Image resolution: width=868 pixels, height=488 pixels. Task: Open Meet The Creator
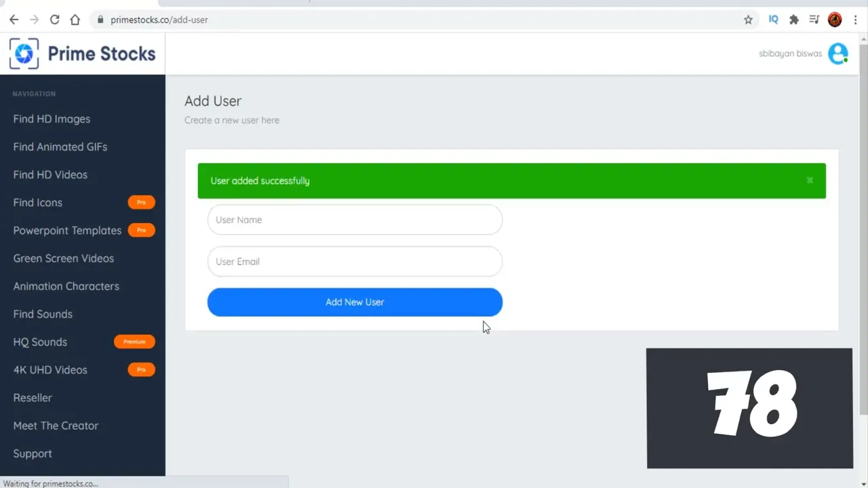tap(56, 426)
